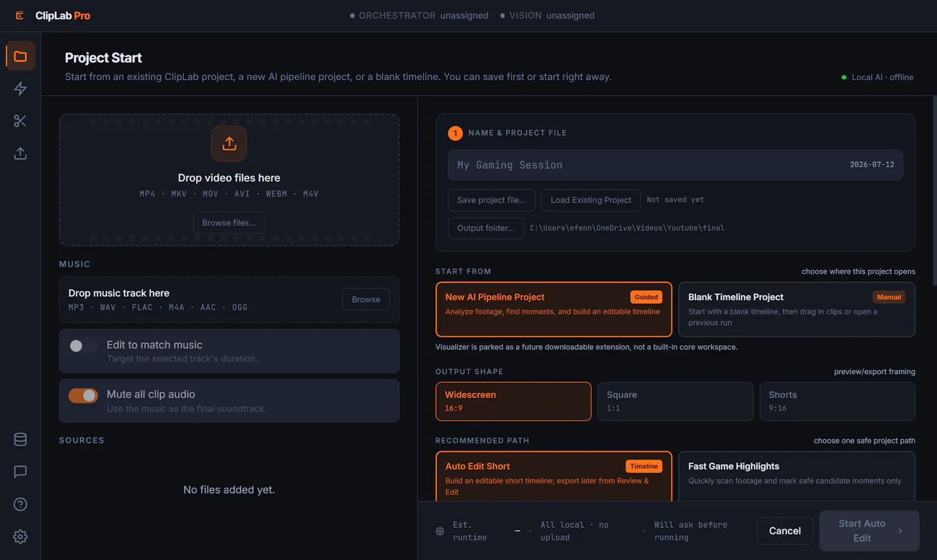Click the All local no upload note
The image size is (937, 560).
(x=574, y=531)
